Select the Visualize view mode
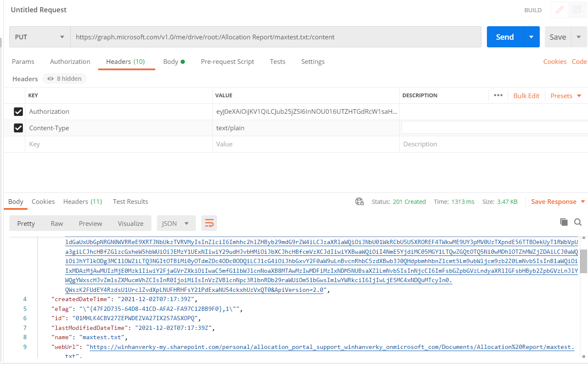 131,223
